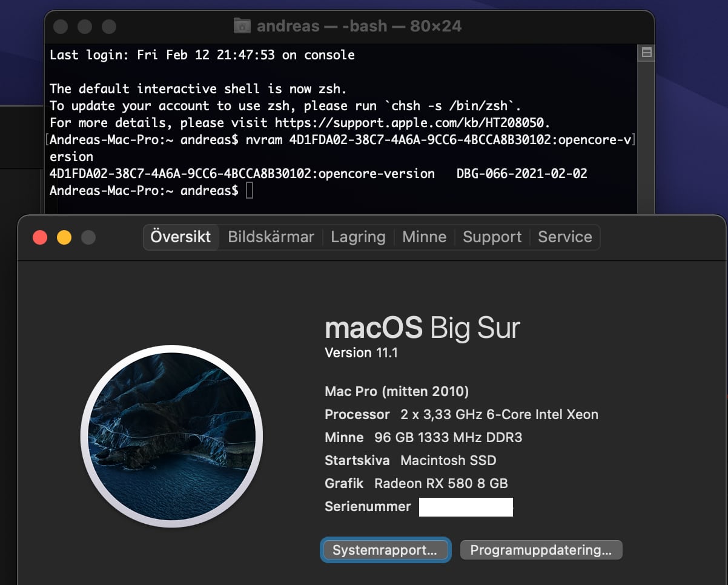This screenshot has height=585, width=728.
Task: Click the Terminal prompt cursor block
Action: tap(249, 191)
